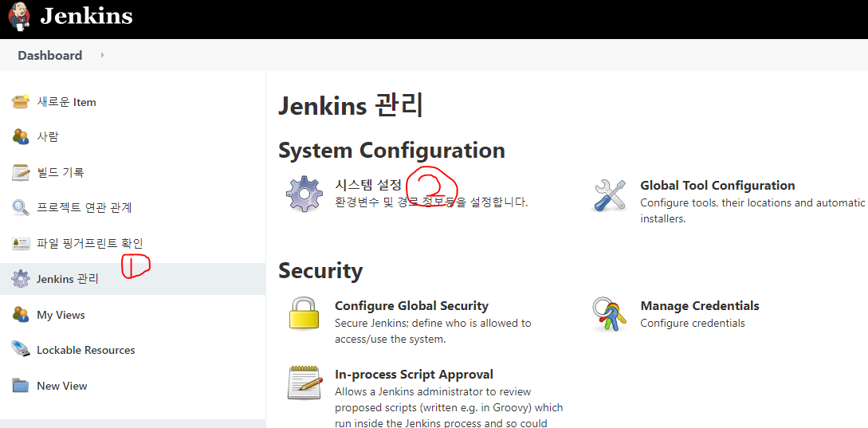Click the New View folder icon
The width and height of the screenshot is (868, 428).
[x=21, y=386]
